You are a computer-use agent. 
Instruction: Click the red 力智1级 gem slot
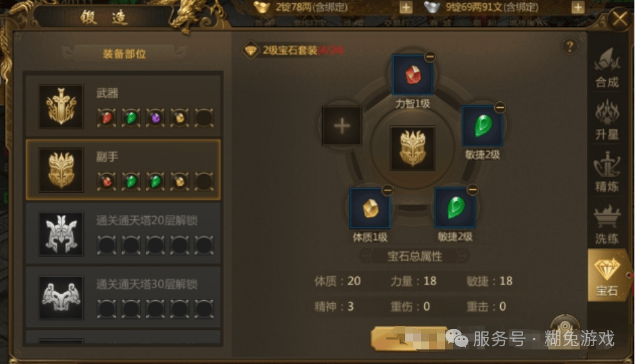pyautogui.click(x=413, y=75)
